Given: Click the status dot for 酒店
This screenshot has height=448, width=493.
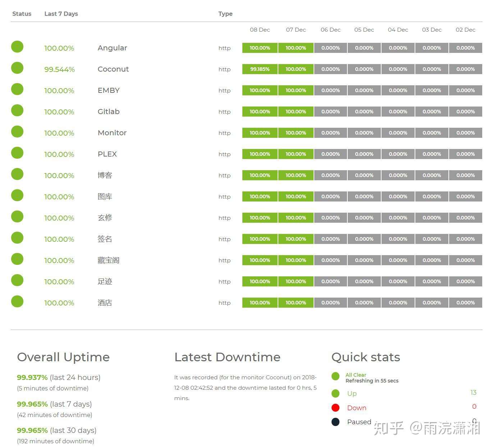Looking at the screenshot, I should point(17,302).
